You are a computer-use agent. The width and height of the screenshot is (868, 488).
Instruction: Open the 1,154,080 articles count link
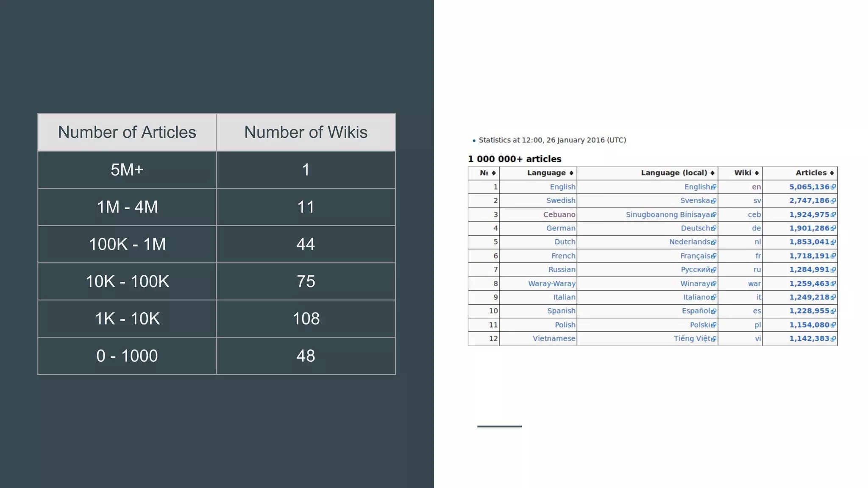809,325
